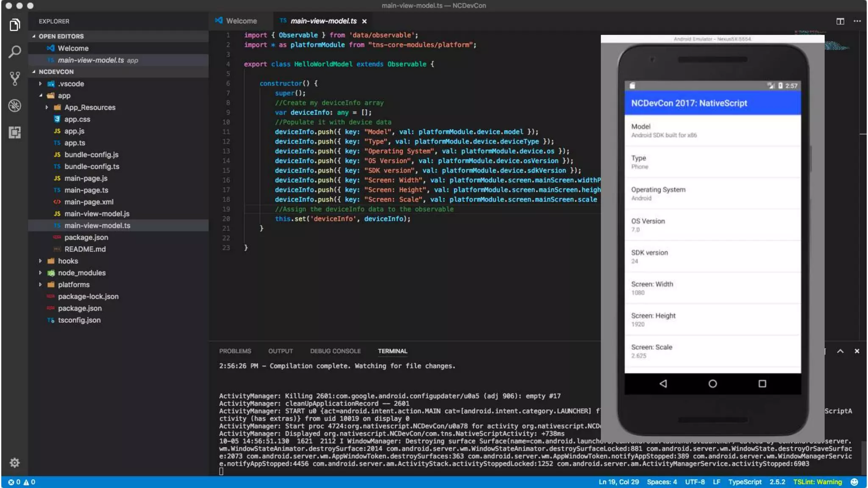Switch to the Welcome editor tab
This screenshot has height=488, width=868.
tap(241, 21)
